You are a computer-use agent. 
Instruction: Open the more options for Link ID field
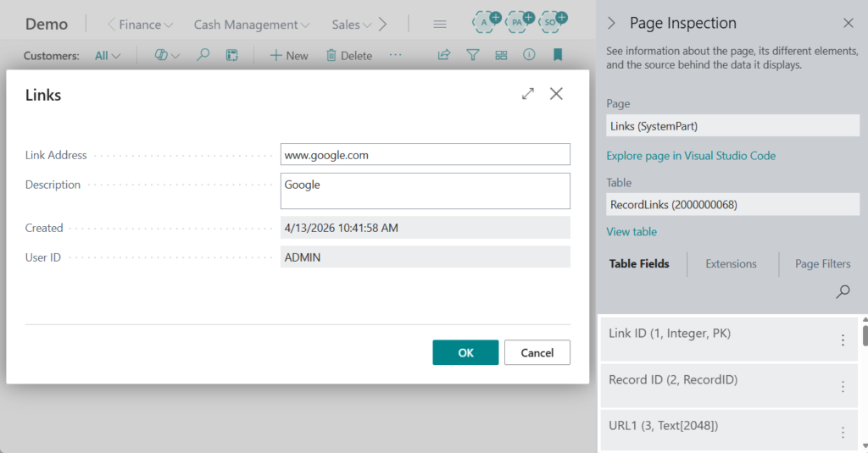(x=843, y=340)
